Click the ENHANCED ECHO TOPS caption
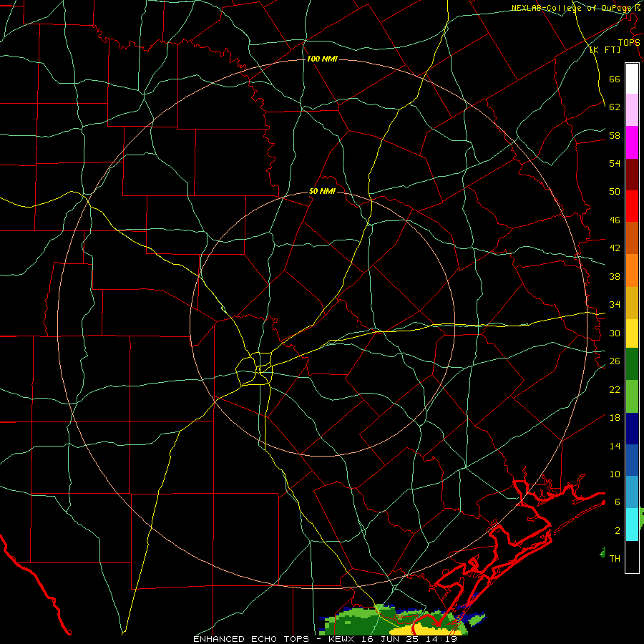Viewport: 644px width, 644px height. (x=251, y=639)
